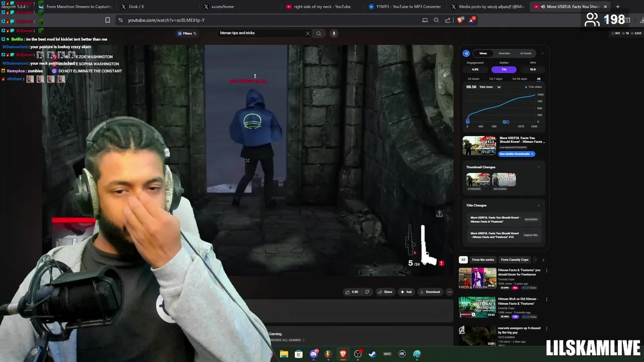The width and height of the screenshot is (644, 362).
Task: Click the YouTube search input field
Action: click(262, 34)
